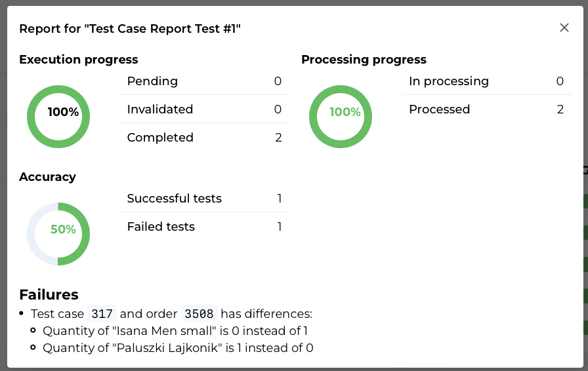
Task: Click the Processing progress 100% donut chart
Action: coord(341,117)
